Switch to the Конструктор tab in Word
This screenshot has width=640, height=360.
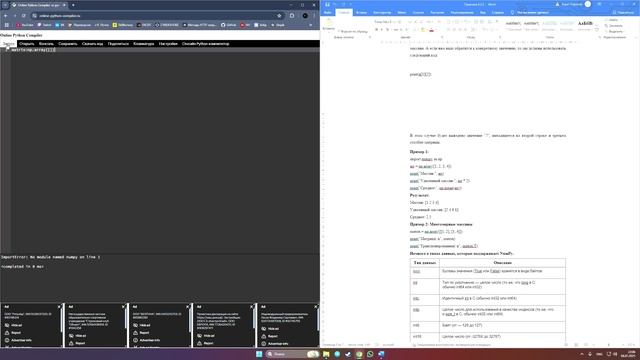382,13
